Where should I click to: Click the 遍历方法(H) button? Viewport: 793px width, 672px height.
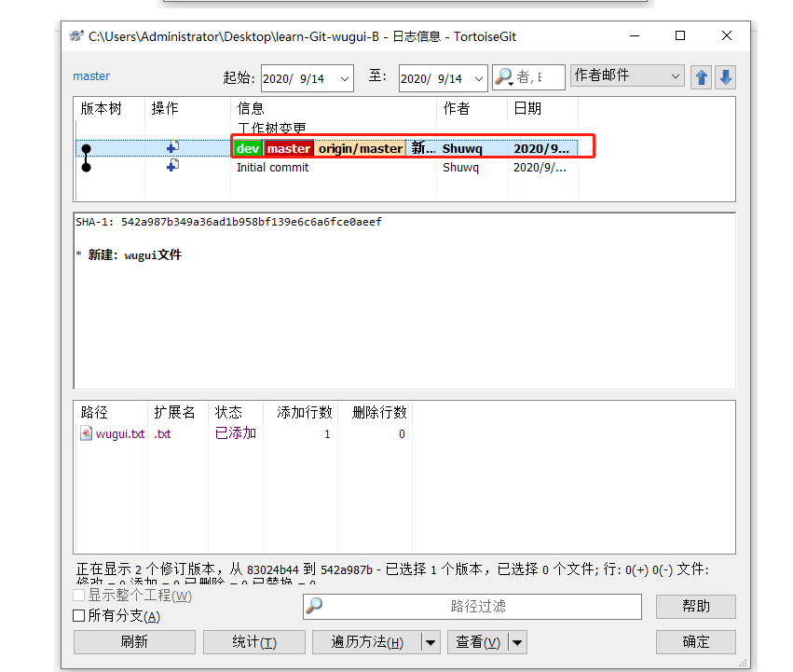pos(367,642)
